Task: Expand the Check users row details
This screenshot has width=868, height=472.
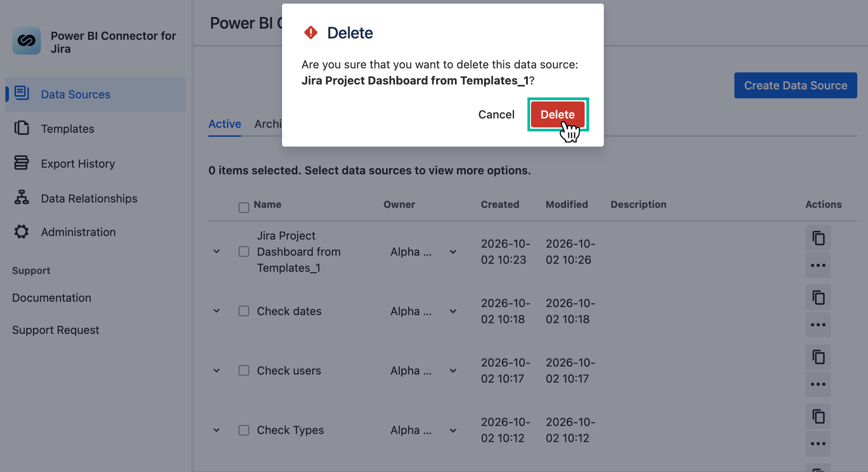Action: point(216,371)
